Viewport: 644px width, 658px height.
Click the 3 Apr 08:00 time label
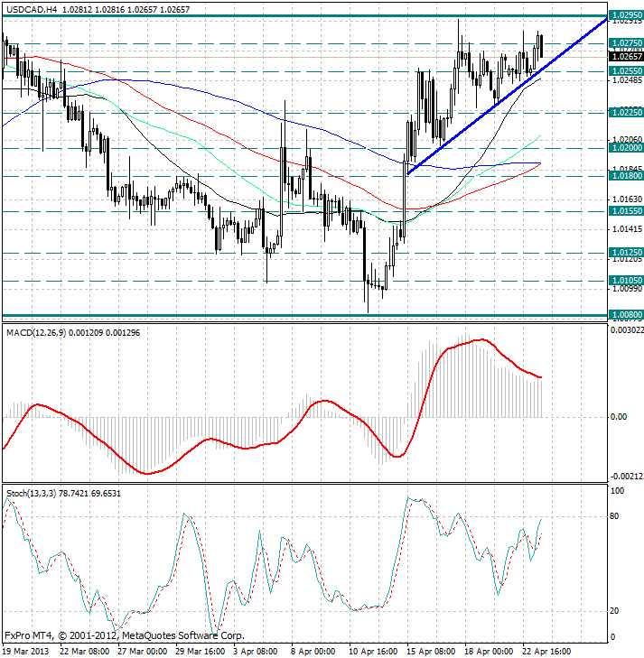point(256,652)
